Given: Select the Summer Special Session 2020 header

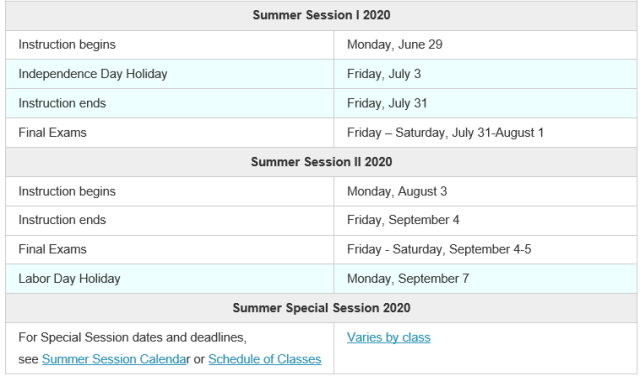Looking at the screenshot, I should pos(321,308).
